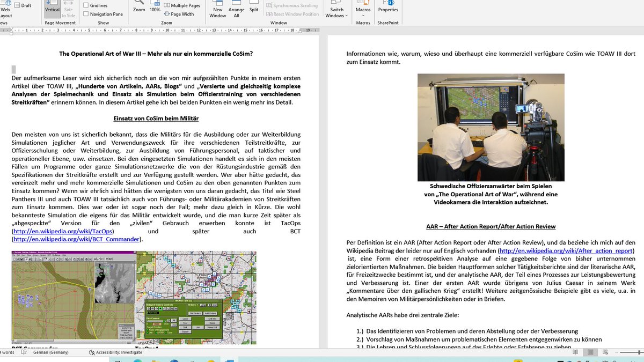This screenshot has width=644, height=362.
Task: Open the TacOps Wikipedia link
Action: [63, 231]
